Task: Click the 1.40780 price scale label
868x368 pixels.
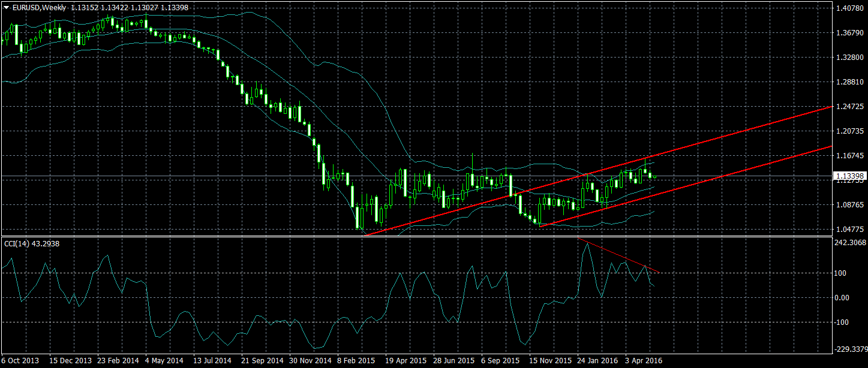Action: [849, 8]
